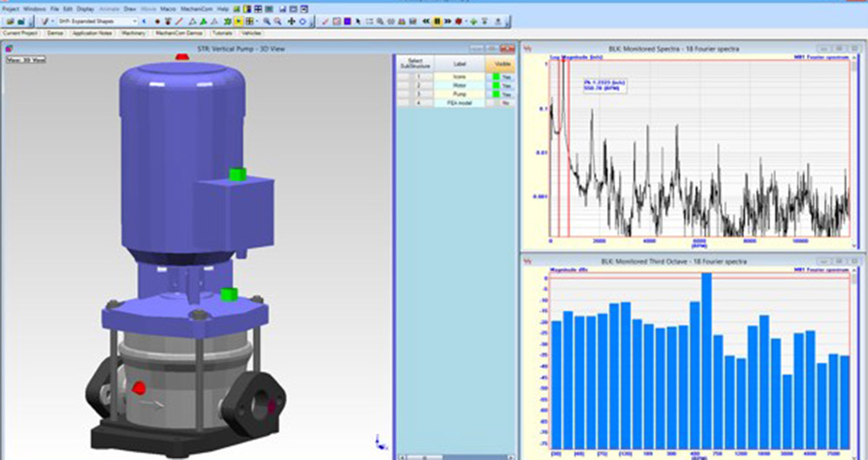
Task: Expand the grid view dropdown arrow
Action: [257, 22]
